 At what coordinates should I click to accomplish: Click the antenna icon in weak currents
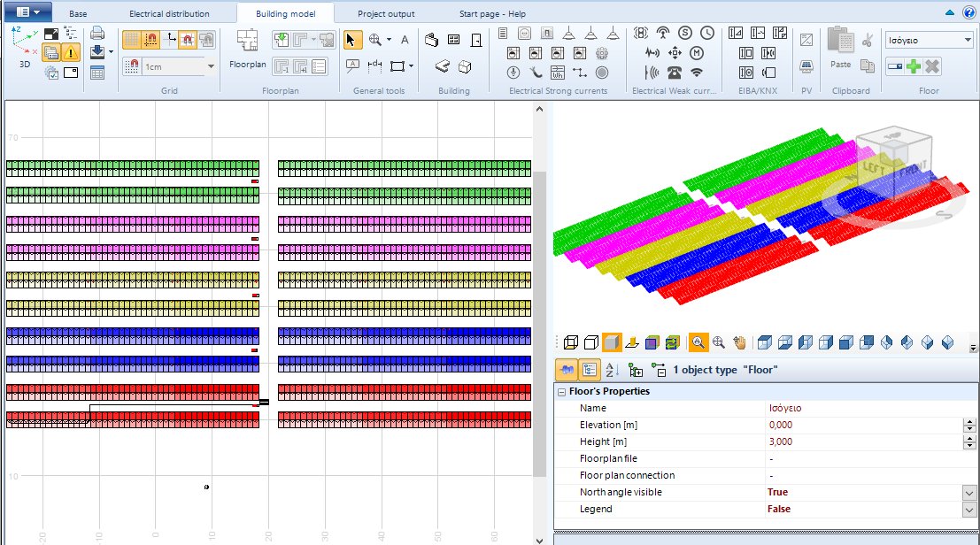click(663, 33)
